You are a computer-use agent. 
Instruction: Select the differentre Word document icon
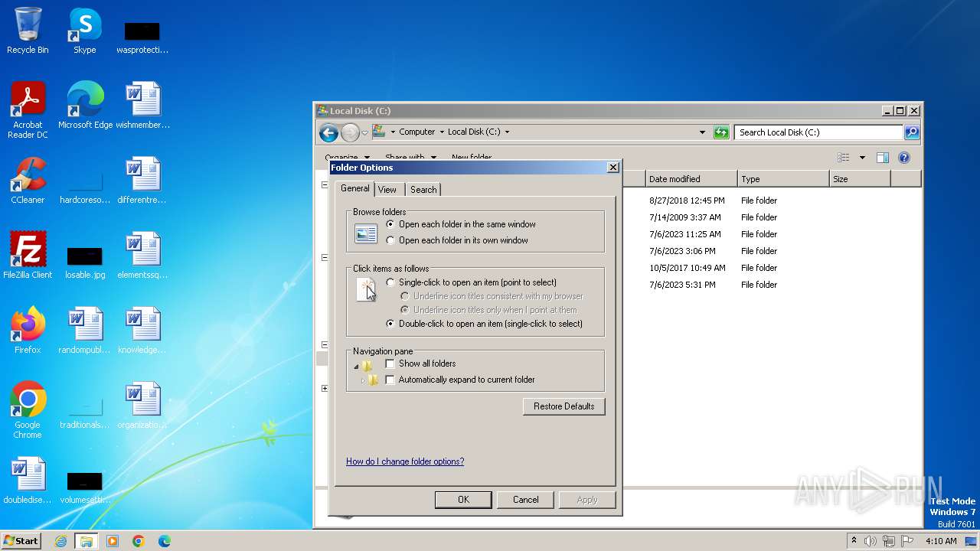pos(143,181)
